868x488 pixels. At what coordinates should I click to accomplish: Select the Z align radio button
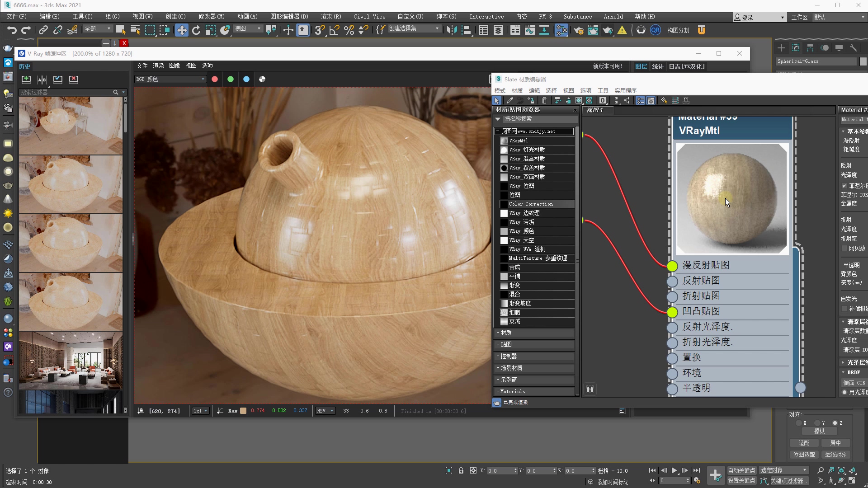835,423
